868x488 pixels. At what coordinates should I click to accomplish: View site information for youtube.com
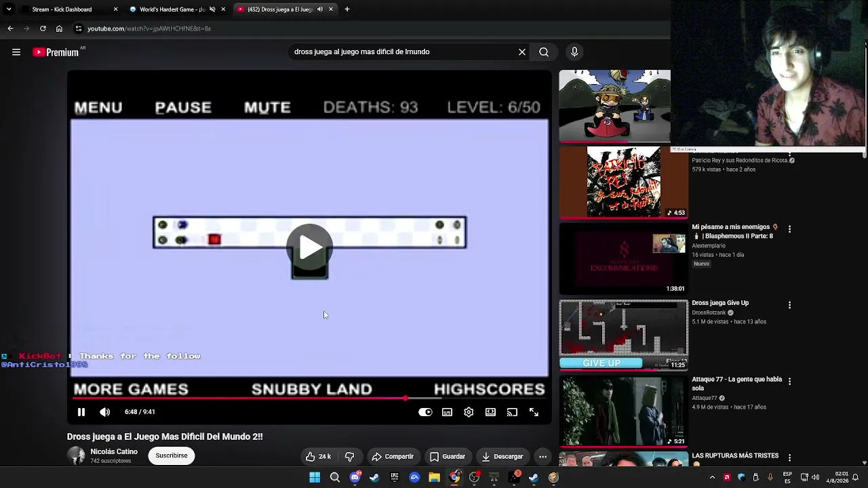pyautogui.click(x=79, y=28)
